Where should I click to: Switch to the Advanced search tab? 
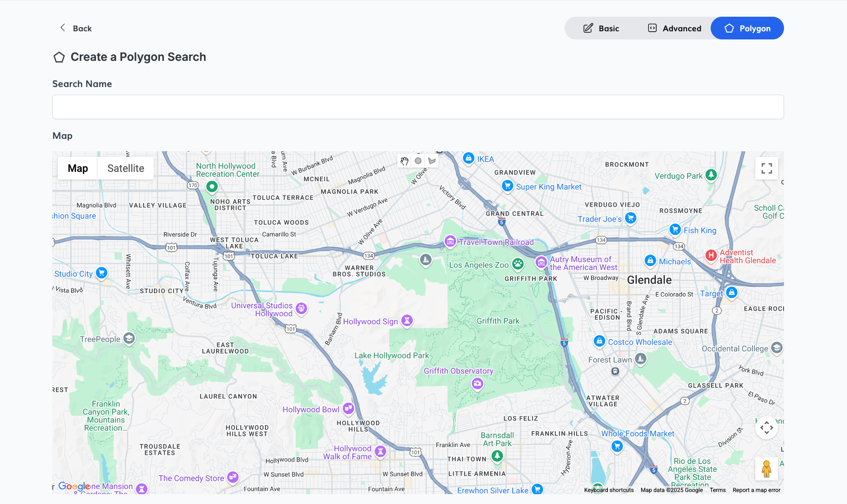(674, 28)
